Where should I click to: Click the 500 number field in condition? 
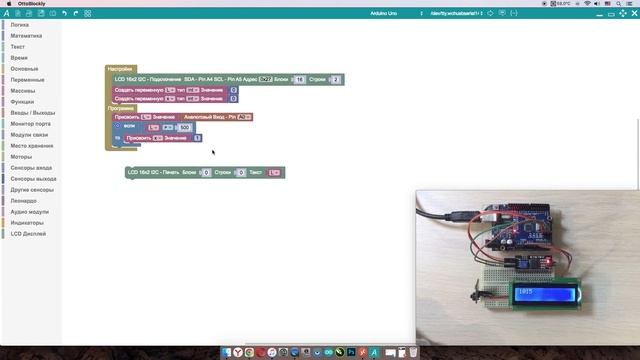(184, 128)
